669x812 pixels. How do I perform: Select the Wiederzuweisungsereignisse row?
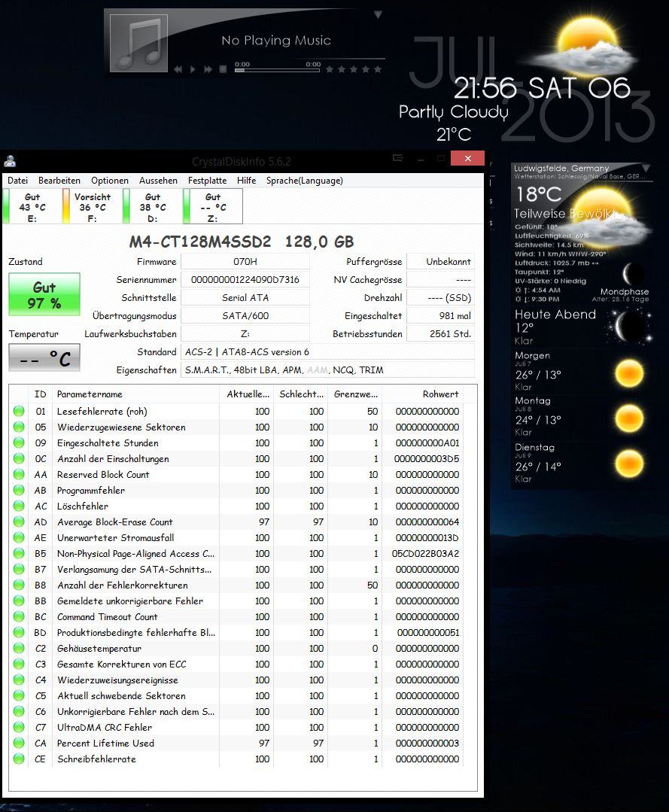[237, 680]
